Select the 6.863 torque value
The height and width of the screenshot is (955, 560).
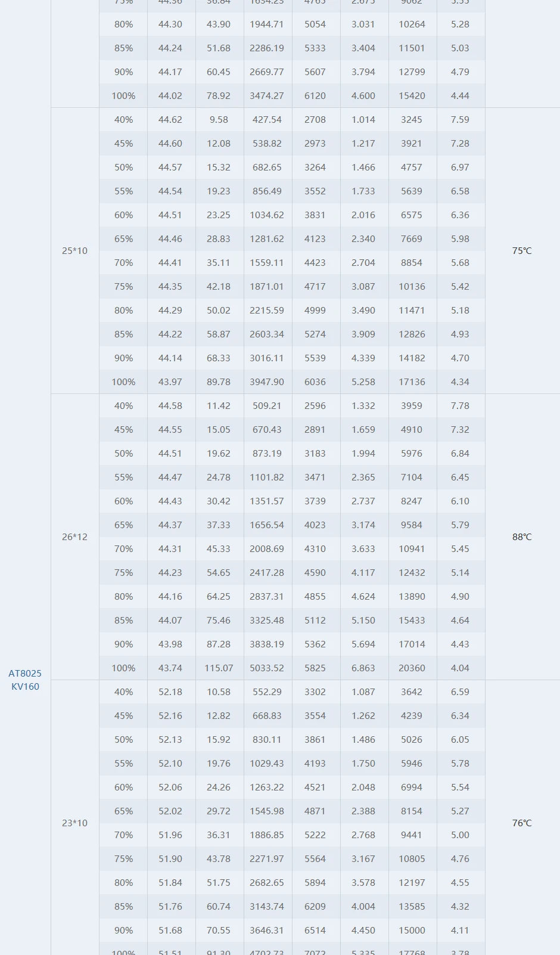pyautogui.click(x=363, y=668)
